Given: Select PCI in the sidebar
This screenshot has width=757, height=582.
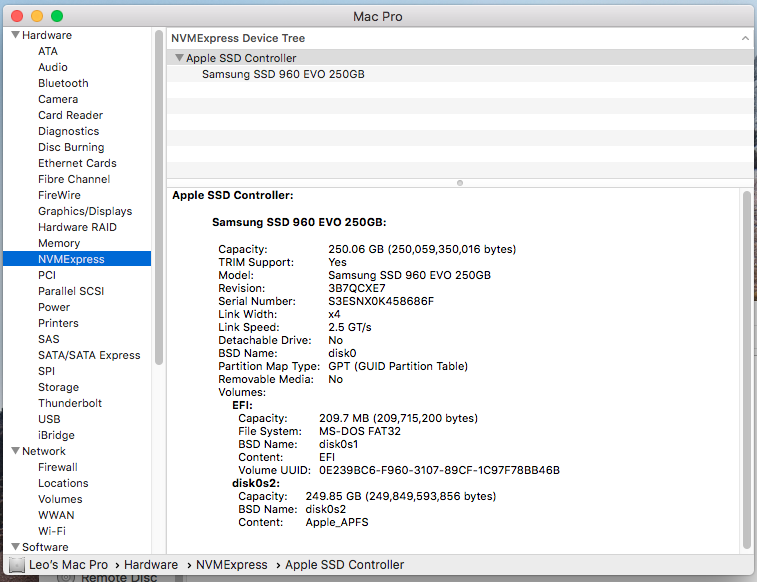Looking at the screenshot, I should 47,275.
